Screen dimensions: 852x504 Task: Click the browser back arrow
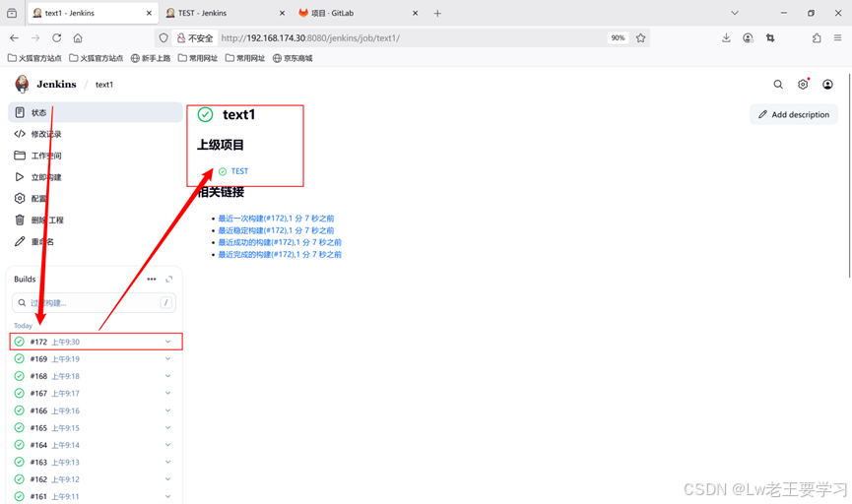[14, 38]
